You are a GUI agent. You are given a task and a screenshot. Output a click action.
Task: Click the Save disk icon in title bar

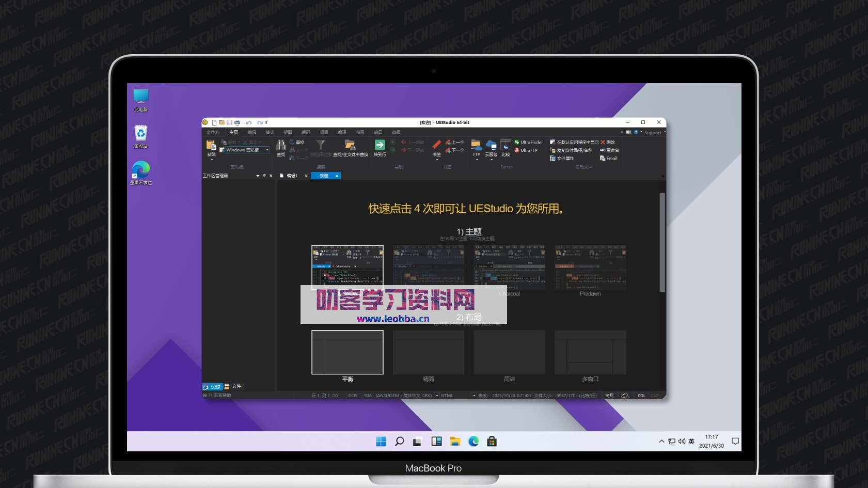click(229, 123)
